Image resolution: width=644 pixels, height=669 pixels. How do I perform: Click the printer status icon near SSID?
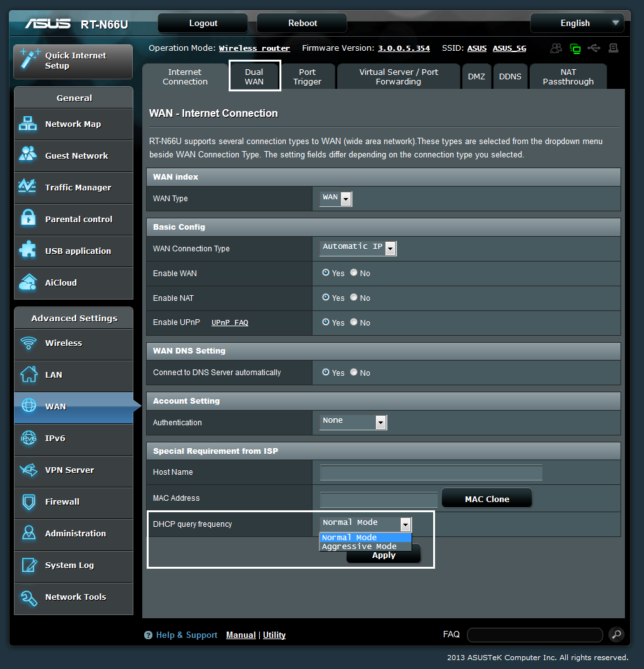[x=613, y=48]
